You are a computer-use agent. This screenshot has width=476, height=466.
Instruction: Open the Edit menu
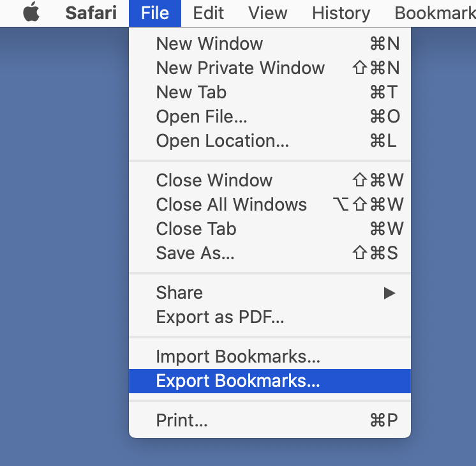click(209, 13)
